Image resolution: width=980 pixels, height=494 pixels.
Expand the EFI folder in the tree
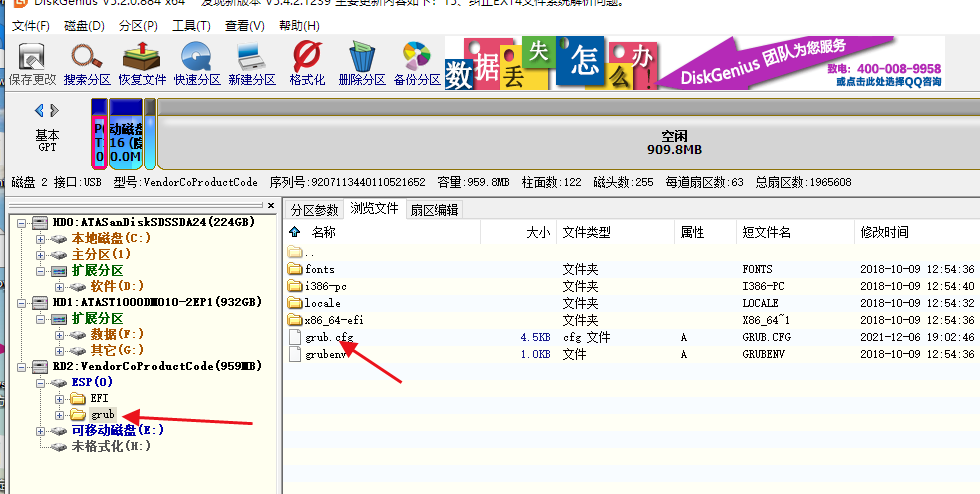(59, 399)
